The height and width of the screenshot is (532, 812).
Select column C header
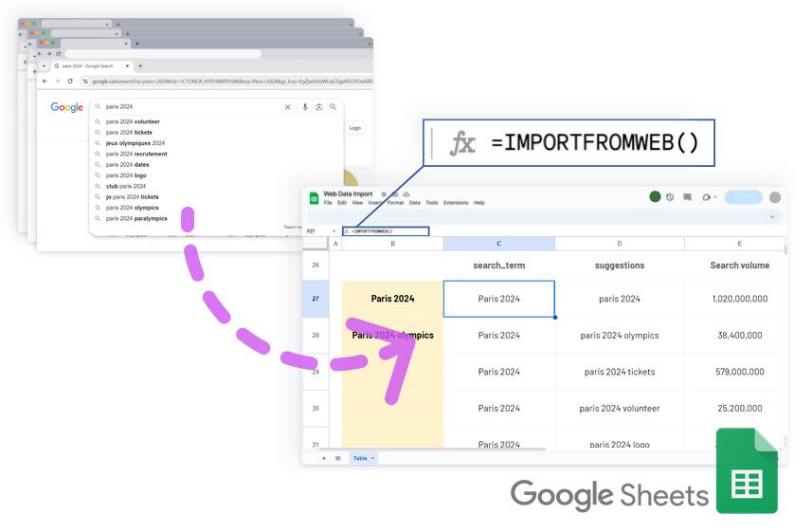[499, 244]
